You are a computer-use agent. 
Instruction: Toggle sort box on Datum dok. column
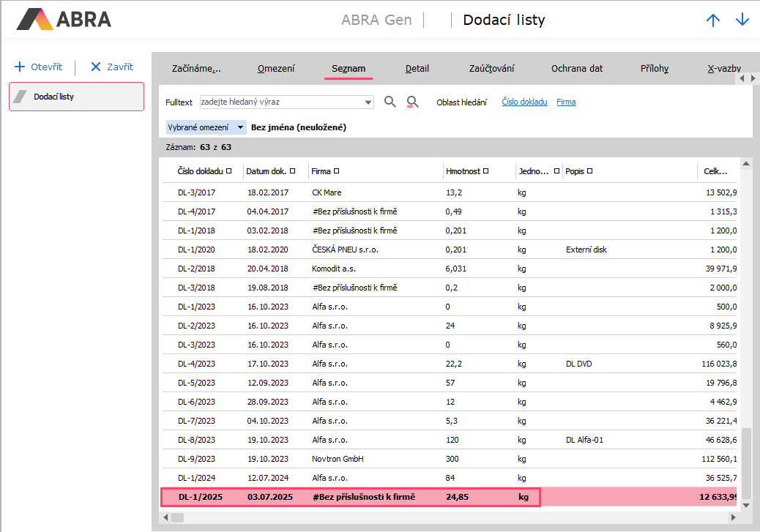pos(292,171)
